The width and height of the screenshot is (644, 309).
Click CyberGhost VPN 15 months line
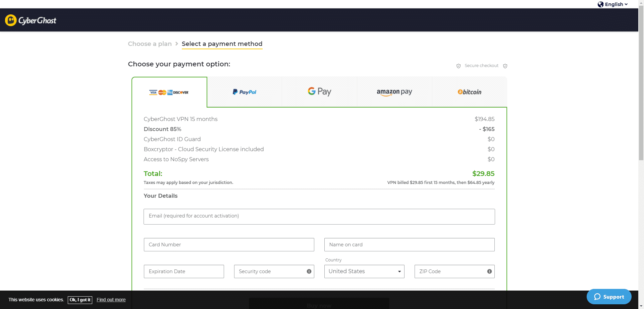pos(319,119)
